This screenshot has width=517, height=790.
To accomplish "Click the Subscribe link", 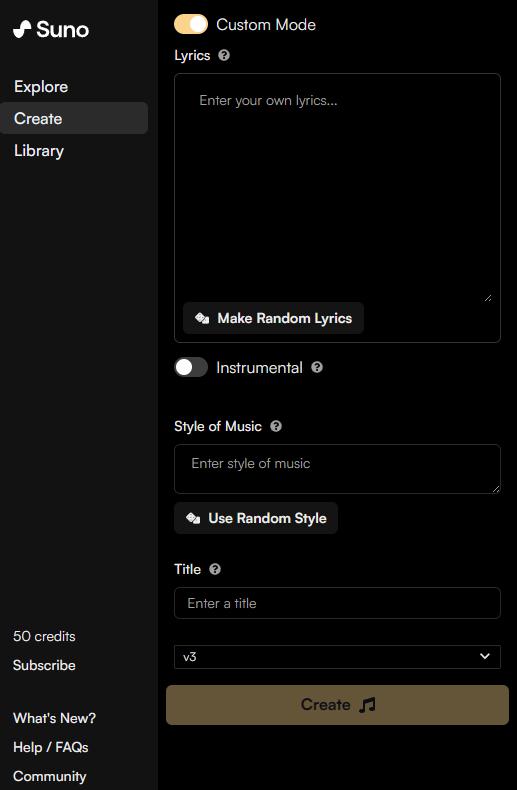I will click(x=44, y=665).
